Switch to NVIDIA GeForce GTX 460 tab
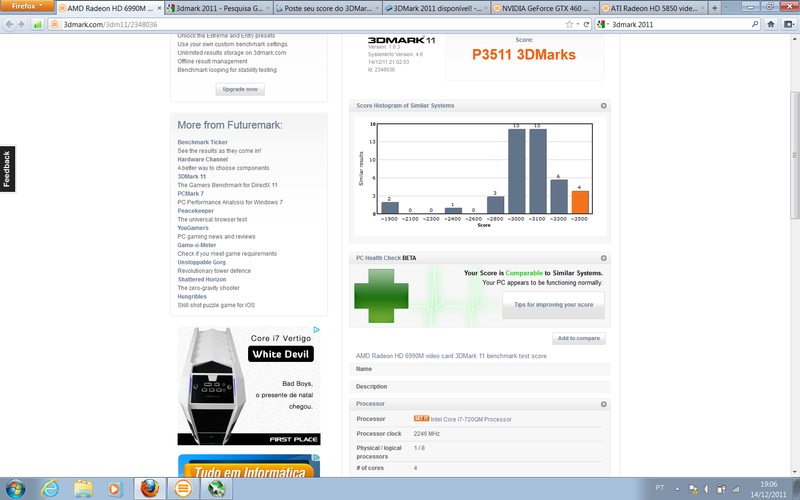The width and height of the screenshot is (800, 500). pos(544,8)
